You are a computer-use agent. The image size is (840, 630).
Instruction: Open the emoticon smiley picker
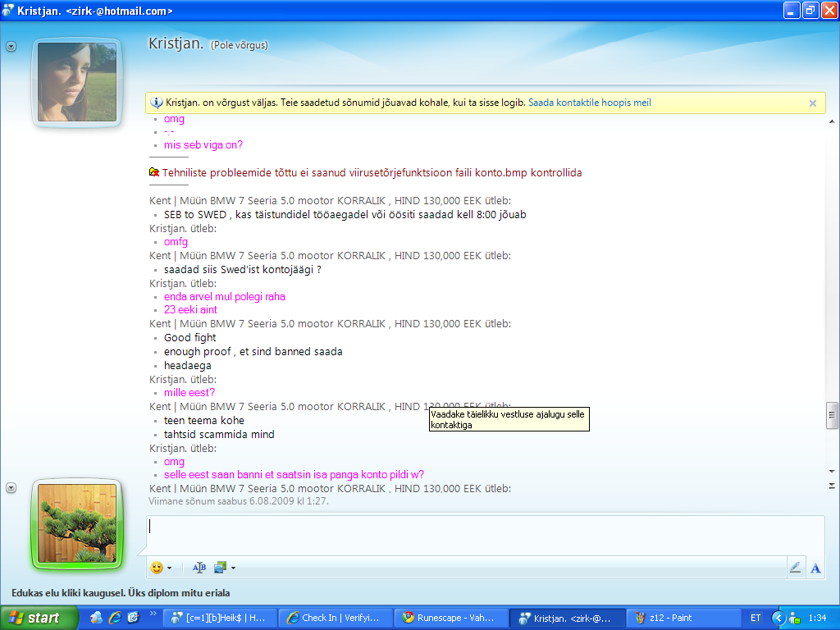157,568
